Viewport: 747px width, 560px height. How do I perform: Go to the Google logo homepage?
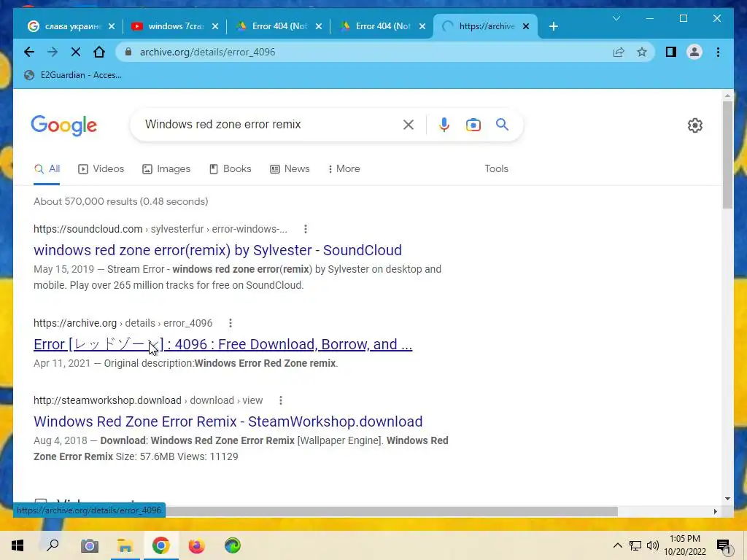click(x=64, y=125)
